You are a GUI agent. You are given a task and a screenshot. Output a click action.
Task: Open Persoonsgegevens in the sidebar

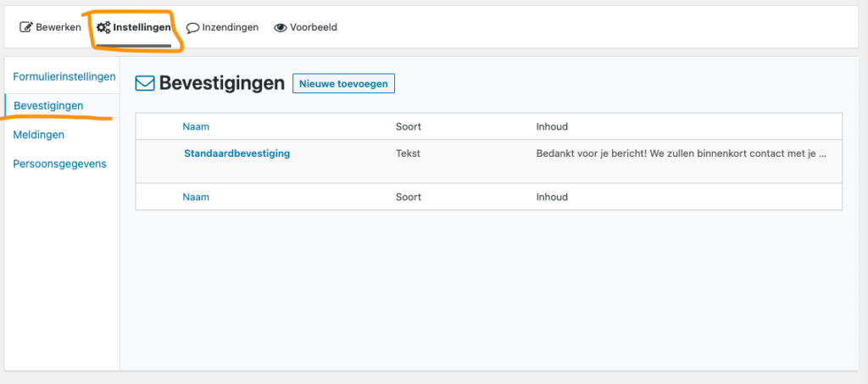[x=60, y=164]
